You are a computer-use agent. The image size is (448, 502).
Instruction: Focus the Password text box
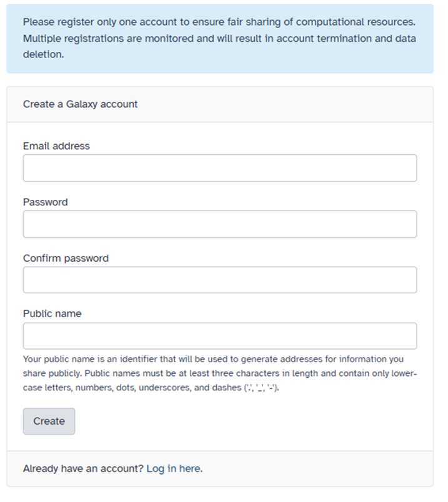[x=219, y=224]
